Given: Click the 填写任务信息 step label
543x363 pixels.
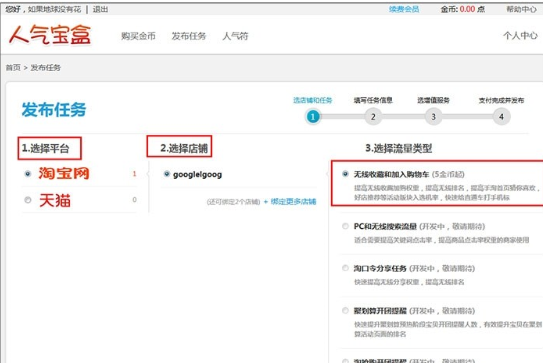Looking at the screenshot, I should click(373, 100).
